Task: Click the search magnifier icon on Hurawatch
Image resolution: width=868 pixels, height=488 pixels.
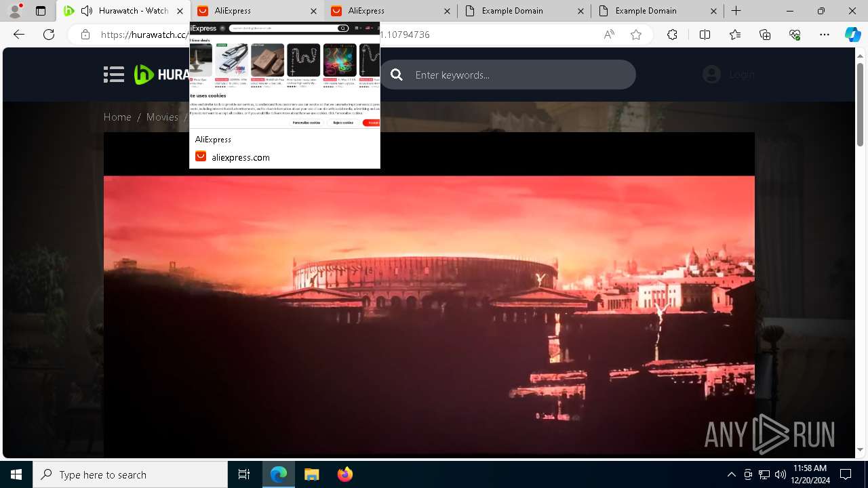Action: pos(397,75)
